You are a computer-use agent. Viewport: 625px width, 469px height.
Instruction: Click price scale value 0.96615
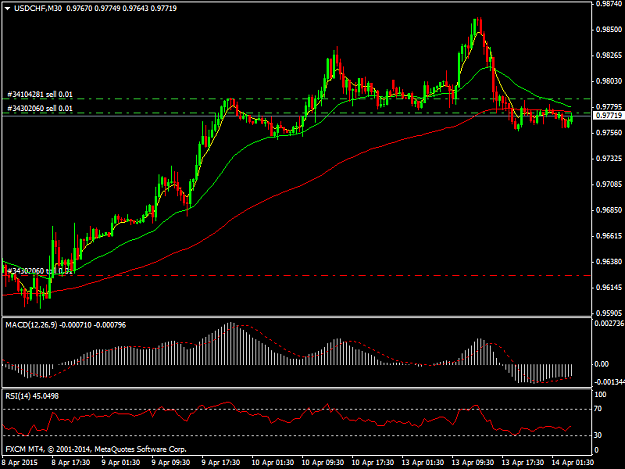click(609, 236)
